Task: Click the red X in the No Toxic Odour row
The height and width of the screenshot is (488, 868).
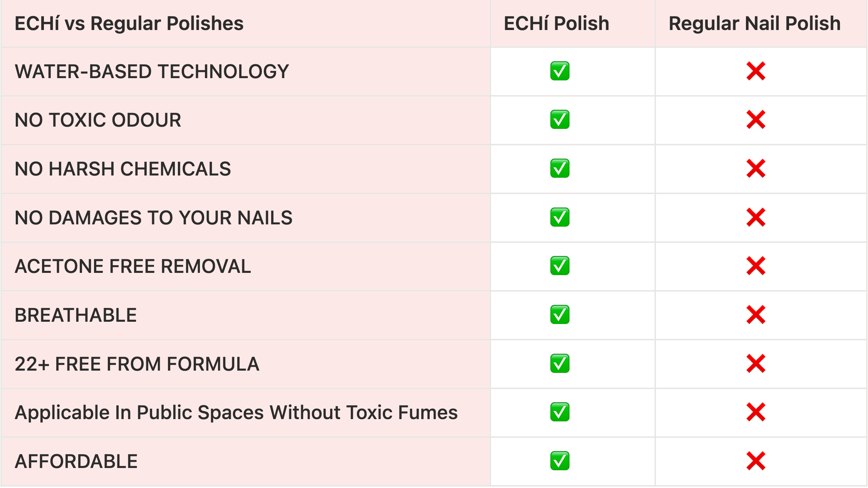Action: pos(756,120)
